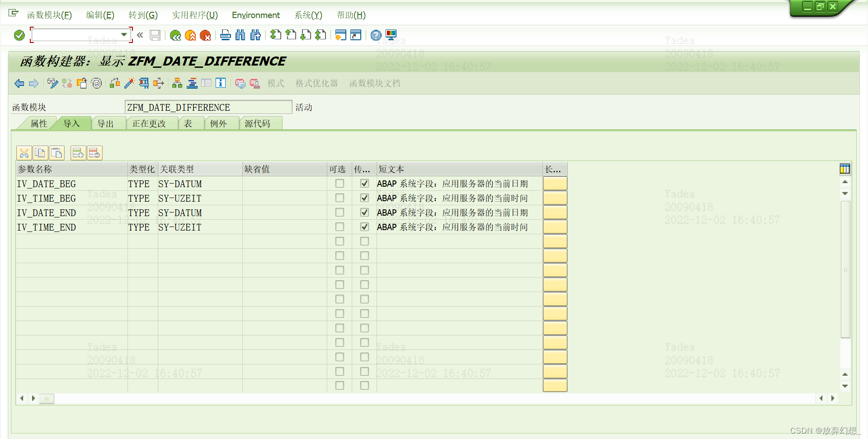Click the Set/Delete Breakpoint stop icon

(240, 83)
